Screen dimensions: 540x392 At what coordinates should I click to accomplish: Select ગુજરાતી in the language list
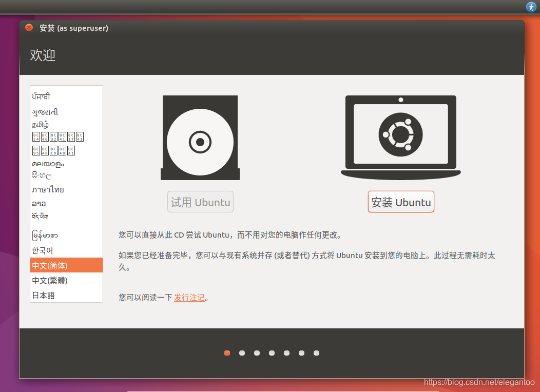pos(66,112)
